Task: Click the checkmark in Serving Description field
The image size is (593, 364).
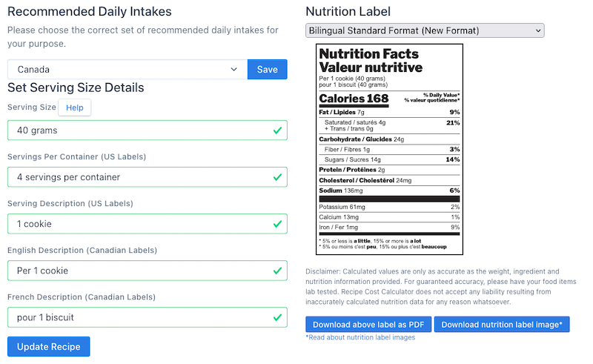Action: (277, 224)
